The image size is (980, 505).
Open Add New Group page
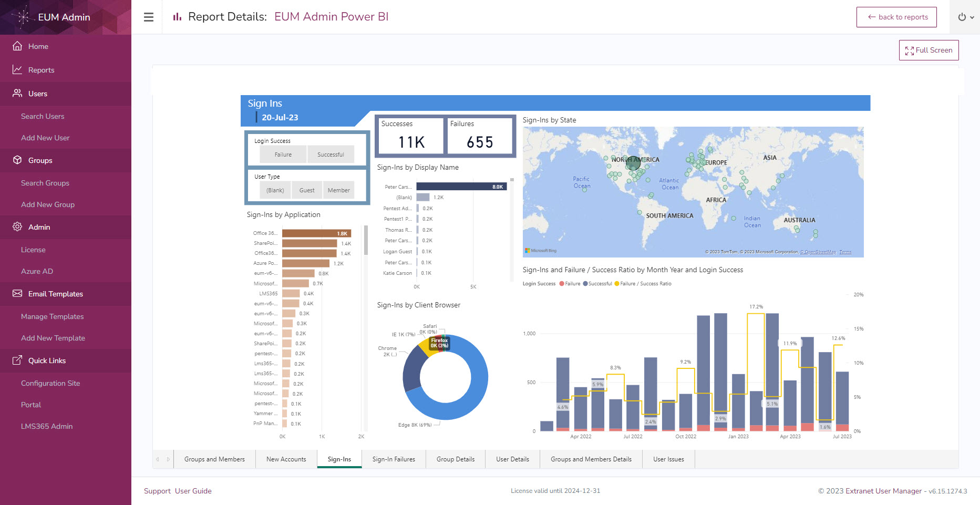point(48,204)
